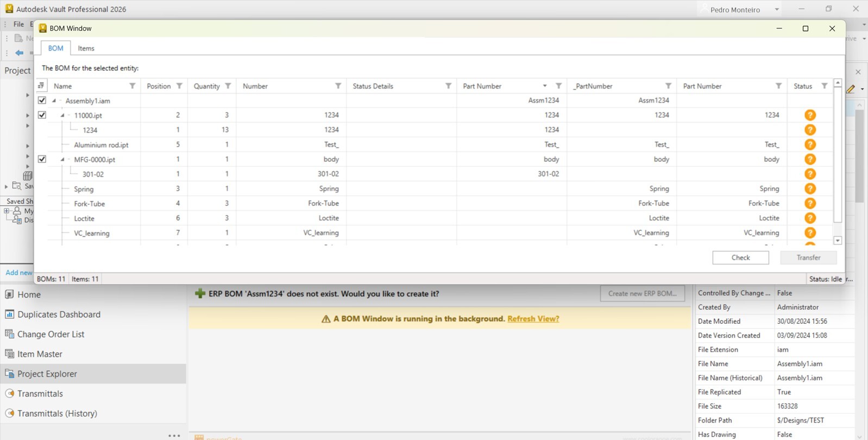Filter the Status column
The image size is (868, 440).
pos(825,86)
